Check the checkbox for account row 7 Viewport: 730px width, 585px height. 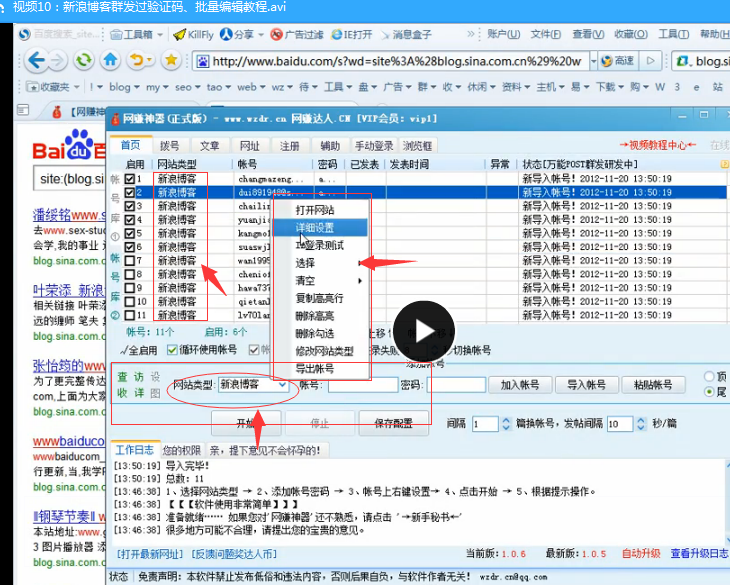coord(130,261)
